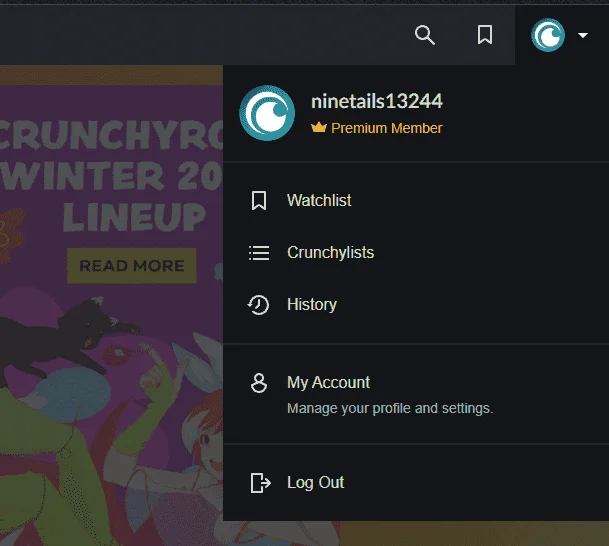Click the Premium Member label

point(386,128)
